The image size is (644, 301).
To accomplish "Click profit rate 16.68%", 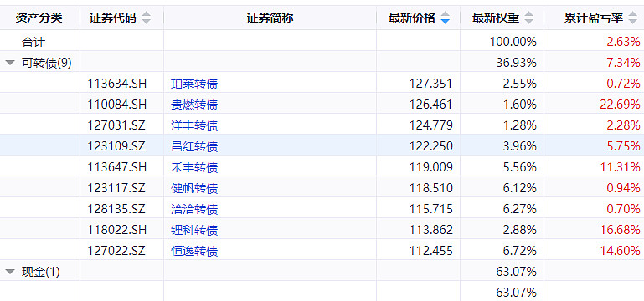I will click(620, 230).
